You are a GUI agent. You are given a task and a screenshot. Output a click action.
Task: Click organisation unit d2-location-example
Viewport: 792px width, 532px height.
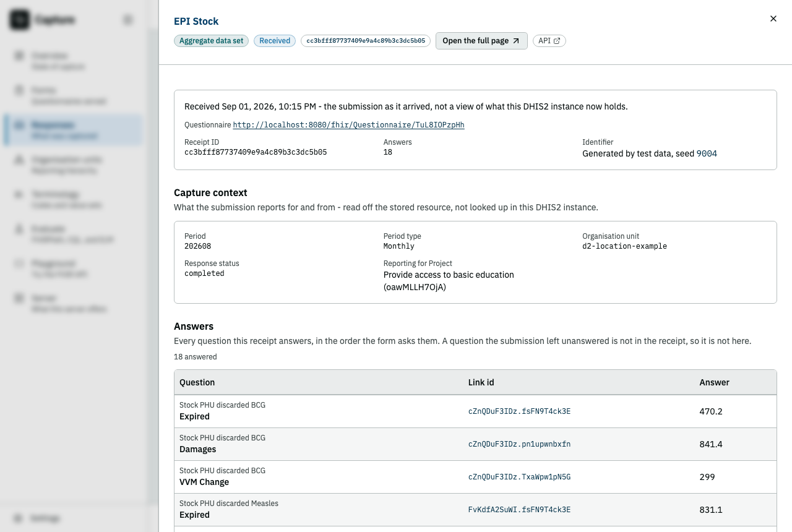[624, 246]
